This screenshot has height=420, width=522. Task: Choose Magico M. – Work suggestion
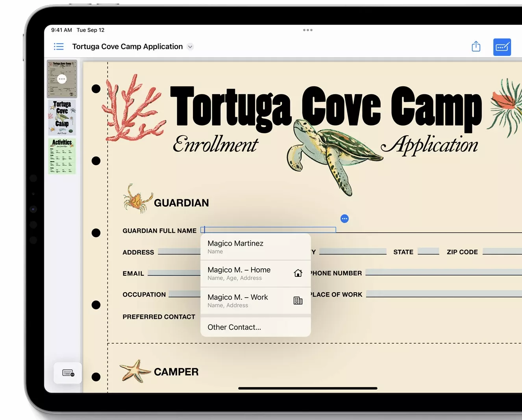click(x=255, y=301)
